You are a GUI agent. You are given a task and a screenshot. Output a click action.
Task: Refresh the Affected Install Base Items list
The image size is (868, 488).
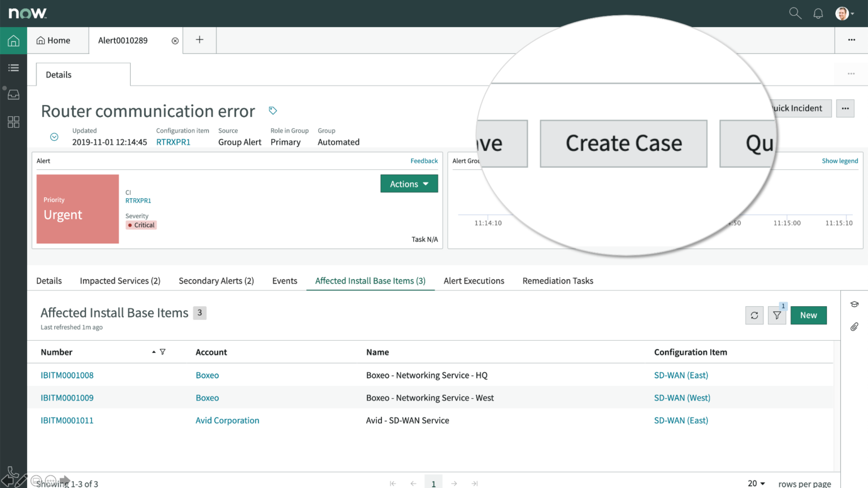coord(754,315)
